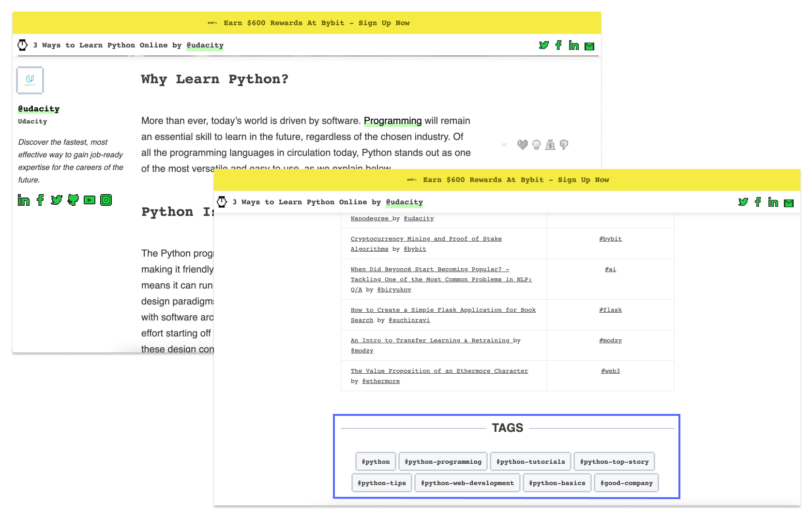React with the light bulb emoji

coord(536,145)
